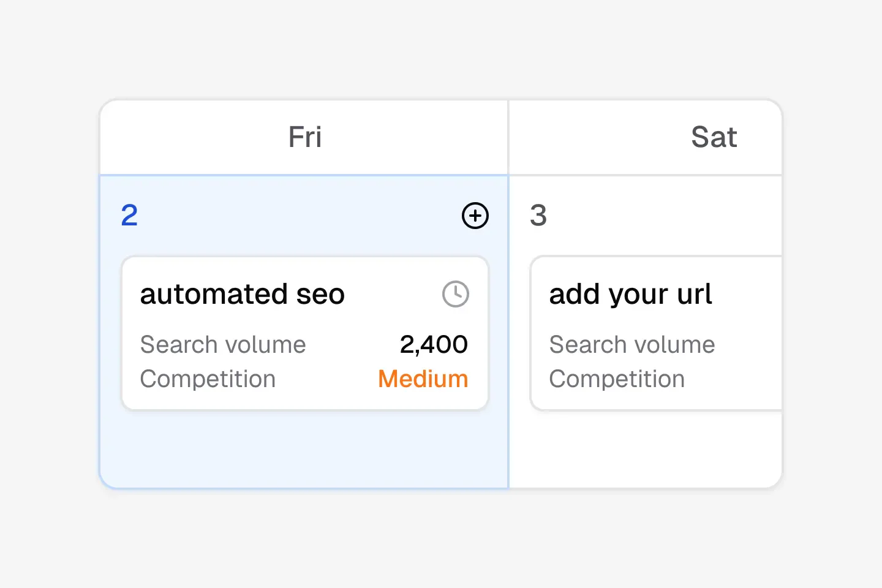Click the Medium competition label
Image resolution: width=882 pixels, height=588 pixels.
tap(423, 379)
